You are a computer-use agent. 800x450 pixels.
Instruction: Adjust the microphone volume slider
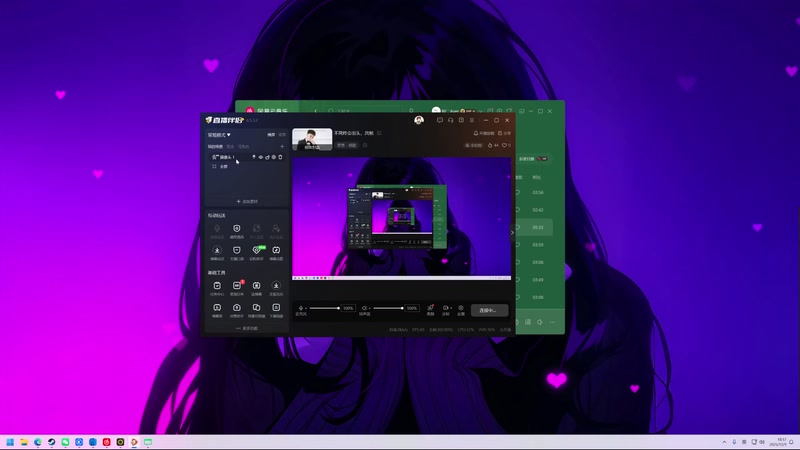point(324,308)
